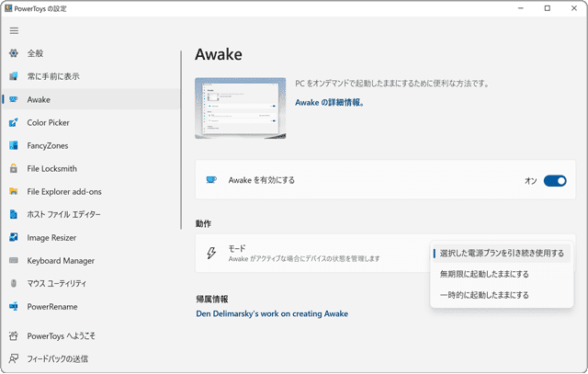Click the フィードバックの送信 feedback icon
This screenshot has height=374, width=588.
tap(14, 358)
